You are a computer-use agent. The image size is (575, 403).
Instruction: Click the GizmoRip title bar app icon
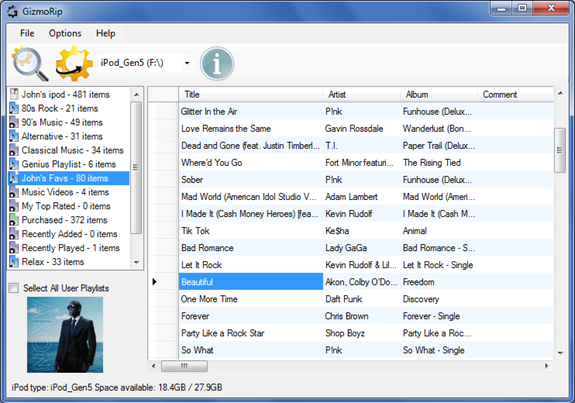[12, 12]
